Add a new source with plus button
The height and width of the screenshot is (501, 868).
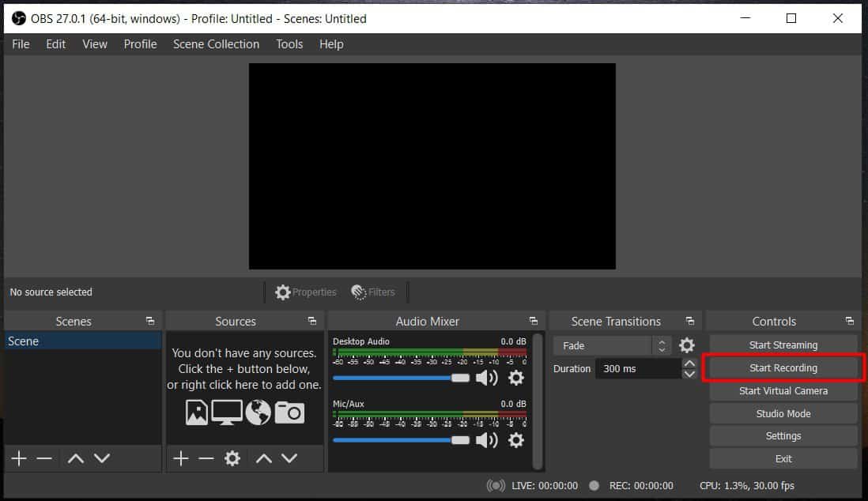click(180, 458)
